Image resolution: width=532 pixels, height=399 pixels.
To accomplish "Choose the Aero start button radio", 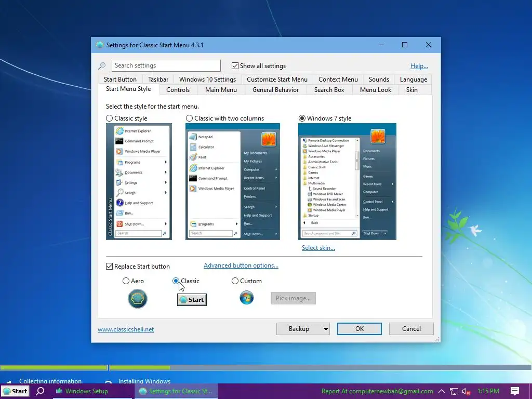I will coord(126,281).
